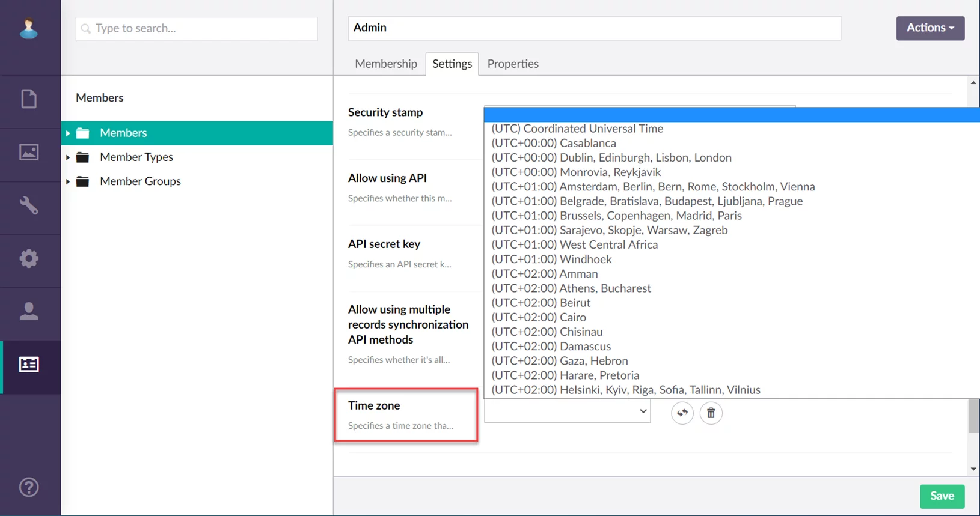Click the revert arrow icon beside Time zone
The height and width of the screenshot is (516, 980).
682,413
